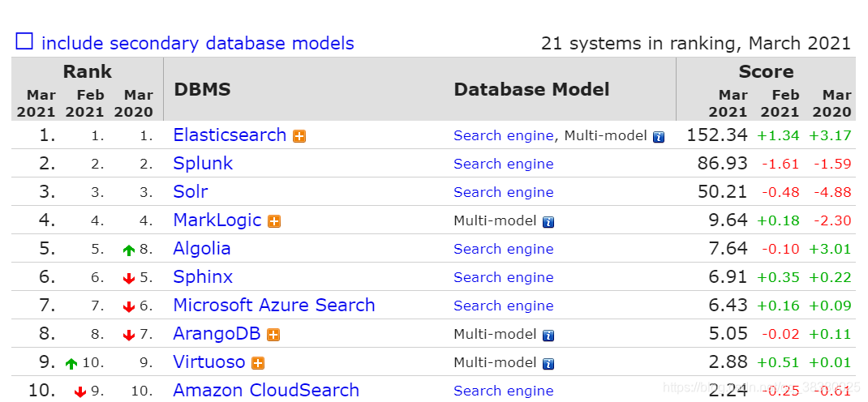Viewport: 868px width, 402px height.
Task: Open info icon in Elasticsearch's Multi-model cell
Action: tap(659, 137)
